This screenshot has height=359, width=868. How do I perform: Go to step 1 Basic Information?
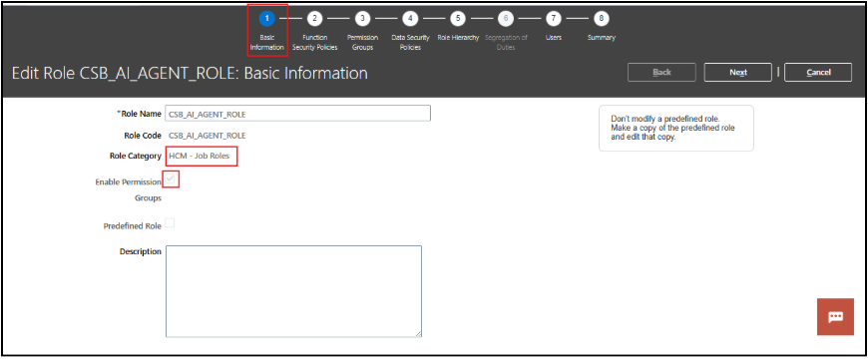pos(266,19)
